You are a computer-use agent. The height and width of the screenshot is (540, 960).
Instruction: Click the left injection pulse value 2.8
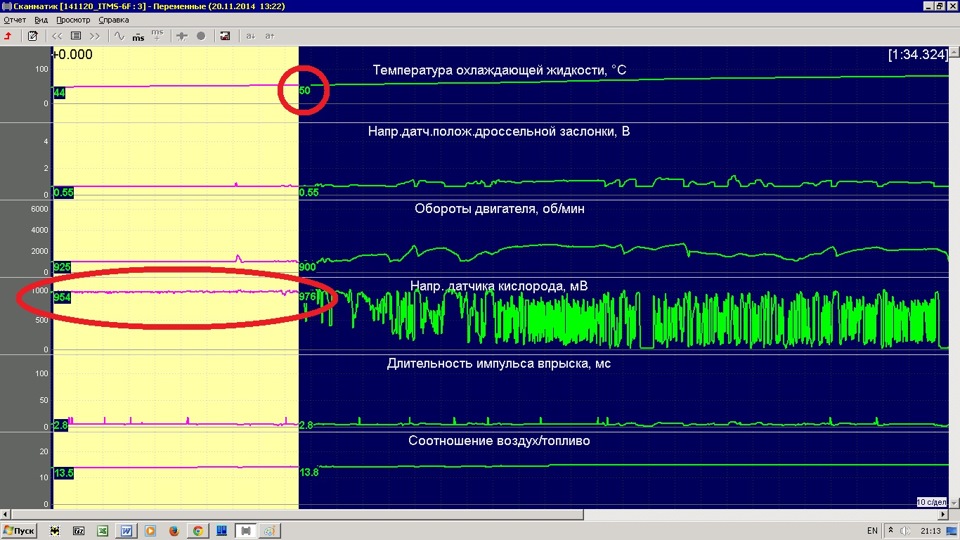tap(61, 426)
